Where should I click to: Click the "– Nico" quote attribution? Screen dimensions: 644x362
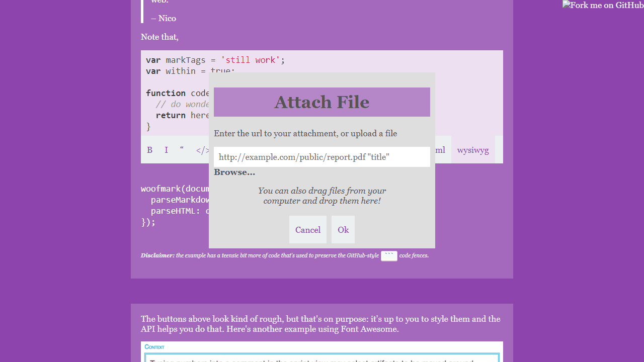click(x=164, y=18)
